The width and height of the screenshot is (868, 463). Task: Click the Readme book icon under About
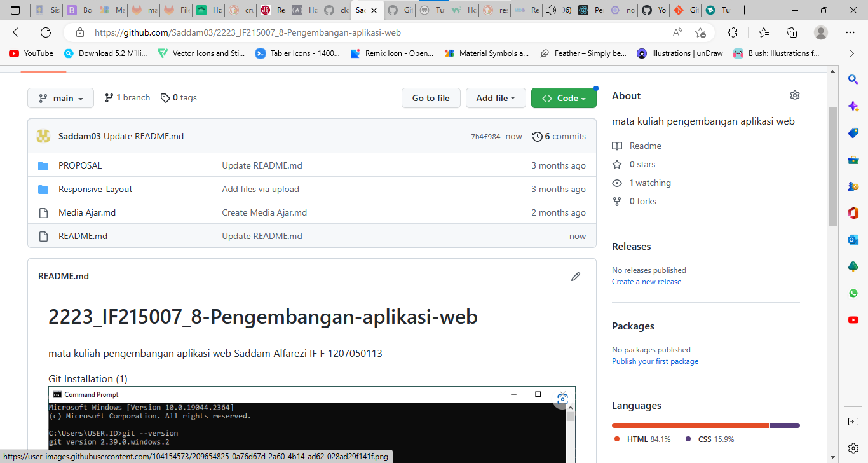[x=617, y=146]
